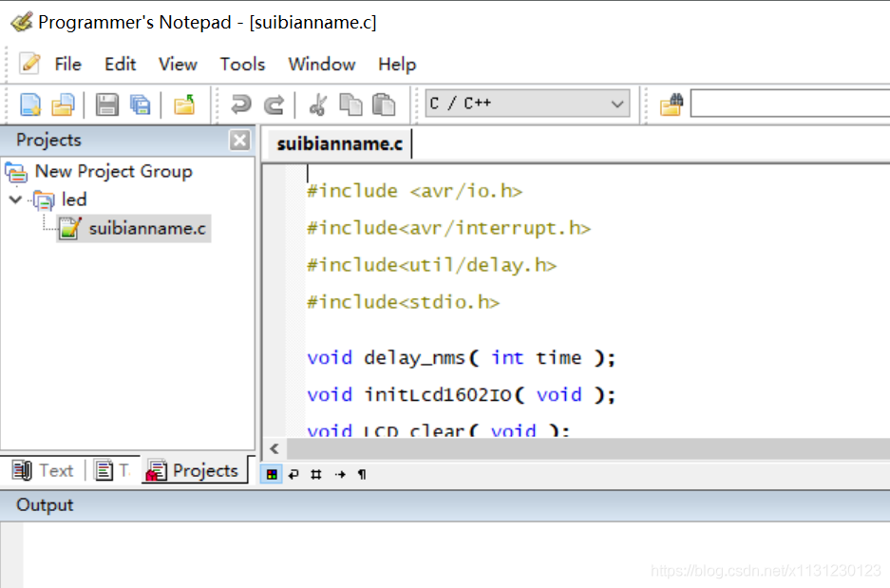Open the Edit menu
This screenshot has width=890, height=588.
pyautogui.click(x=120, y=65)
